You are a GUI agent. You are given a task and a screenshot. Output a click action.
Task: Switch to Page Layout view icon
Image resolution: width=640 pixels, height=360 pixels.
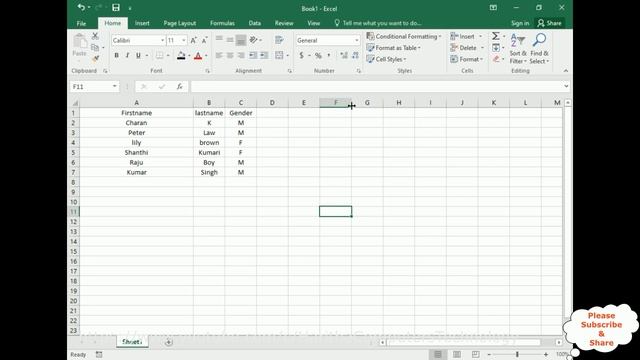tap(457, 354)
